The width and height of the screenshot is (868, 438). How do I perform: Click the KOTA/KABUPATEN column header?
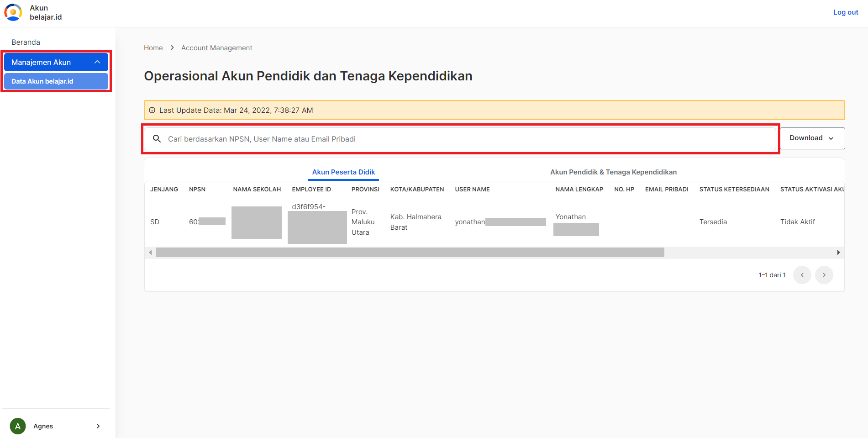(x=417, y=189)
